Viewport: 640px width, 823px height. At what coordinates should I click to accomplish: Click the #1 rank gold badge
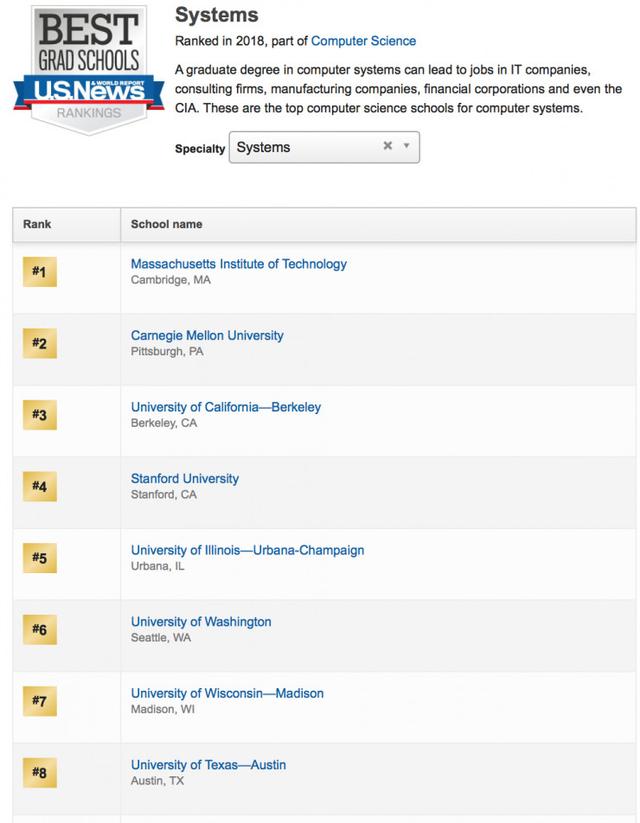pos(40,272)
